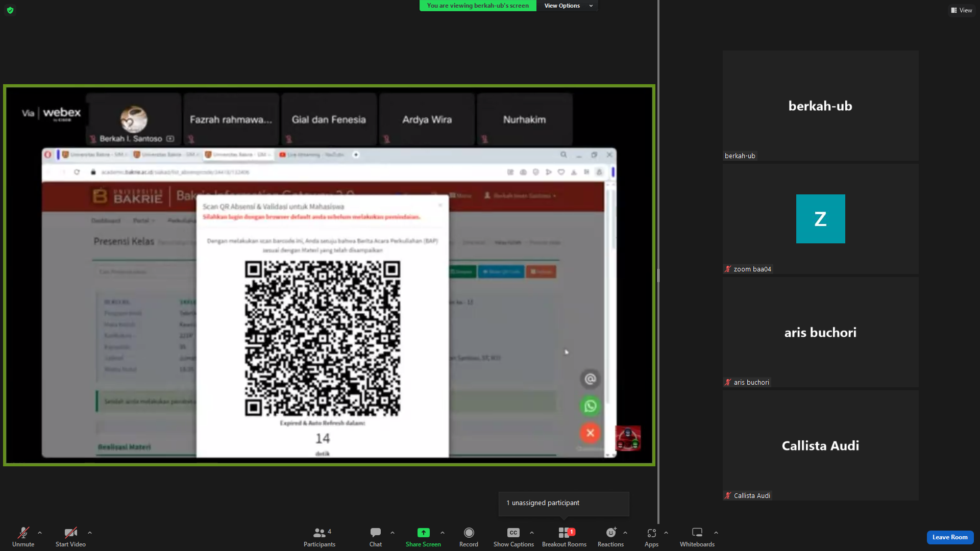Click the Unmute microphone icon
980x551 pixels.
(x=23, y=533)
